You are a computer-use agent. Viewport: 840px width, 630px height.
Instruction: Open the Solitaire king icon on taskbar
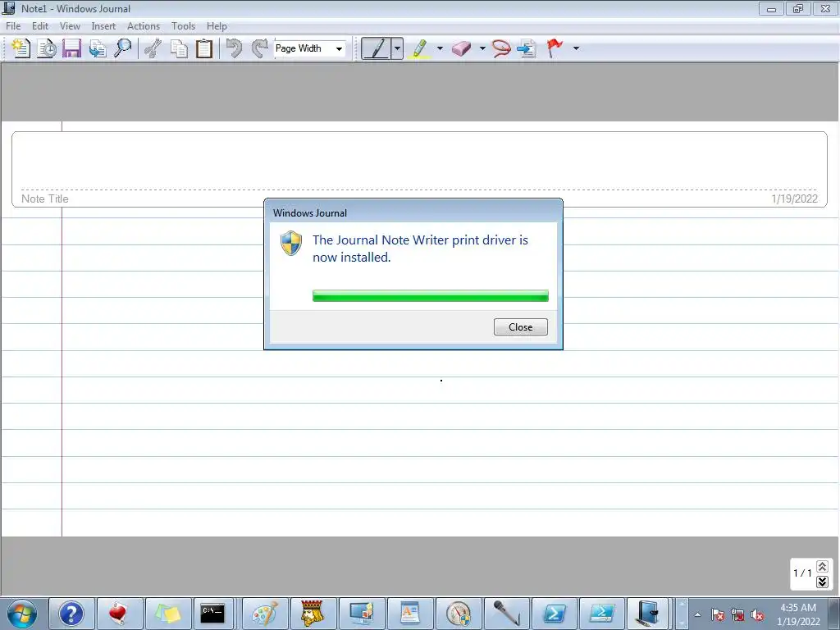(313, 614)
